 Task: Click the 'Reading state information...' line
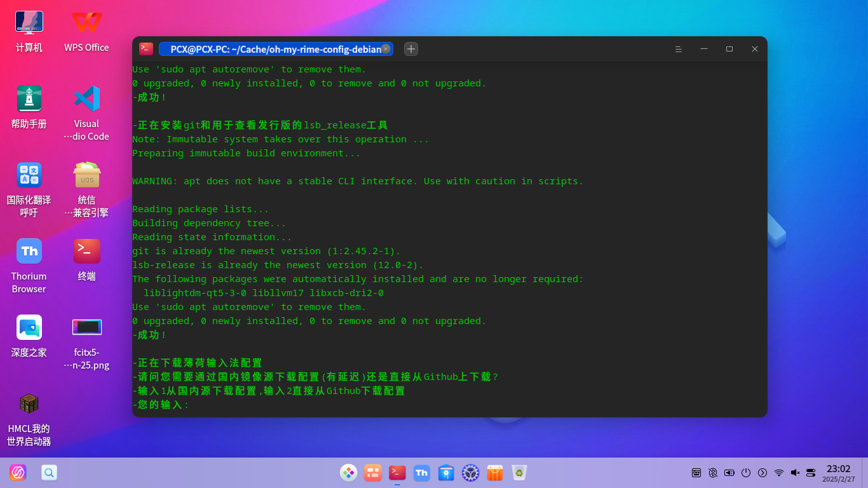tap(212, 237)
